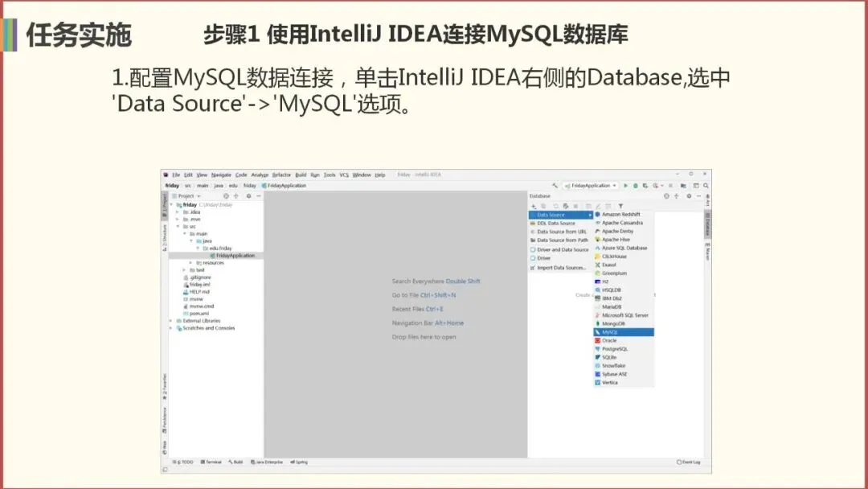868x489 pixels.
Task: Collapse the friday project root node
Action: click(172, 205)
